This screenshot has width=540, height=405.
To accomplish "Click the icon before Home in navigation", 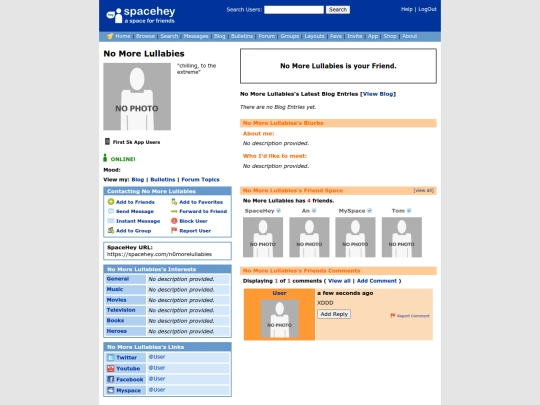I will click(110, 36).
